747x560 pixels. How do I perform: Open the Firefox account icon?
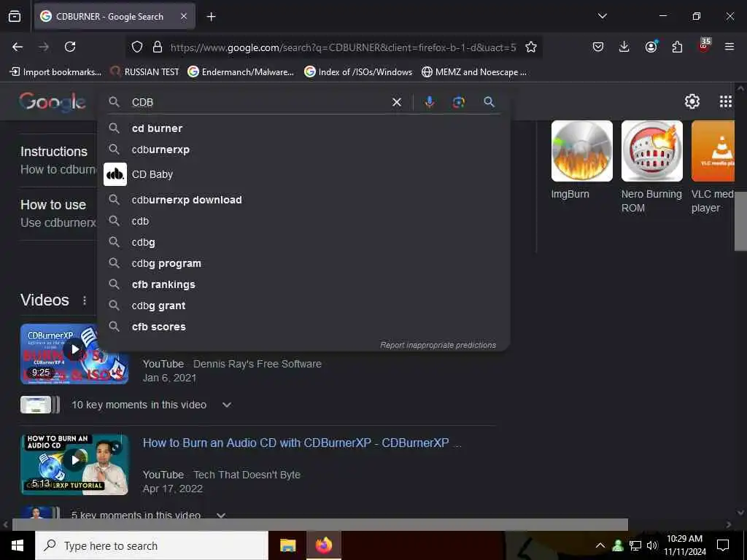[x=651, y=46]
